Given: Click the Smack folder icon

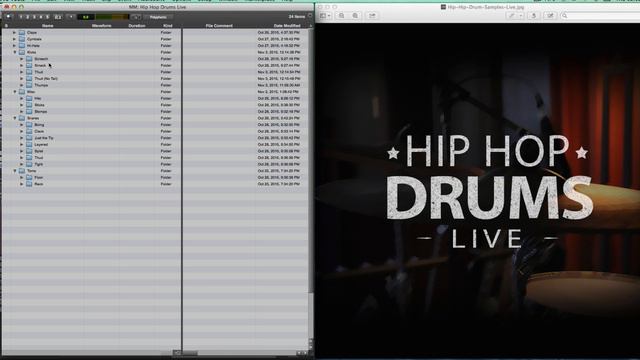Looking at the screenshot, I should (29, 65).
